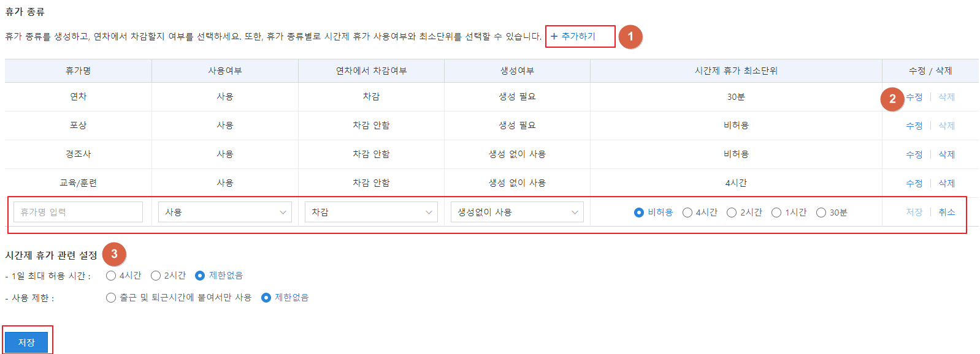Click 수정 in the 교육/훈련 row
Viewport: 980px width, 354px height.
pyautogui.click(x=914, y=183)
